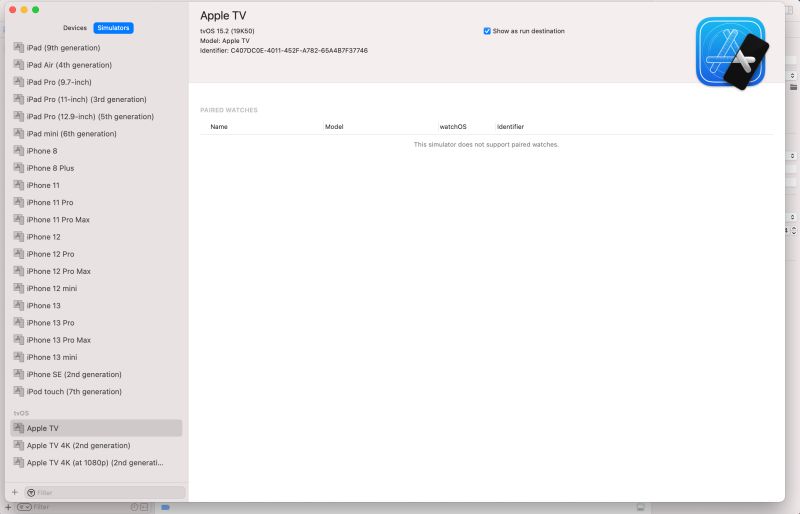Screen dimensions: 800x514
Task: Click the Model column header
Action: pos(334,127)
